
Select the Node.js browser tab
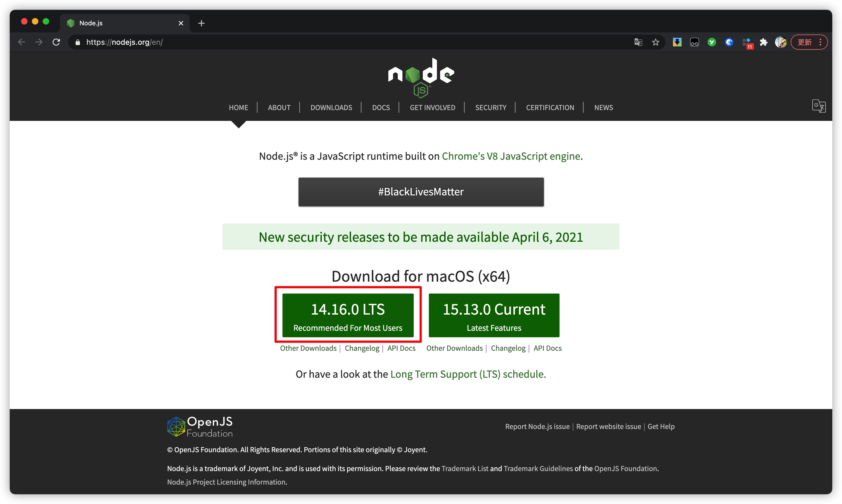click(125, 23)
